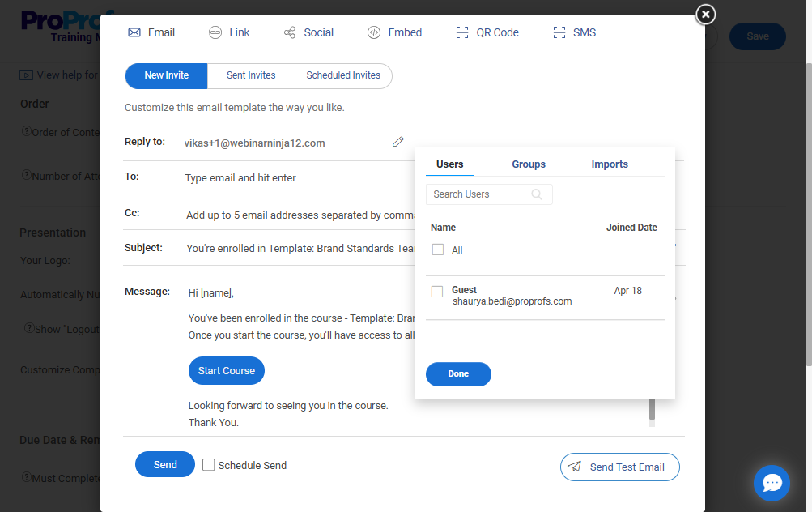
Task: Select the Email tab
Action: click(151, 32)
